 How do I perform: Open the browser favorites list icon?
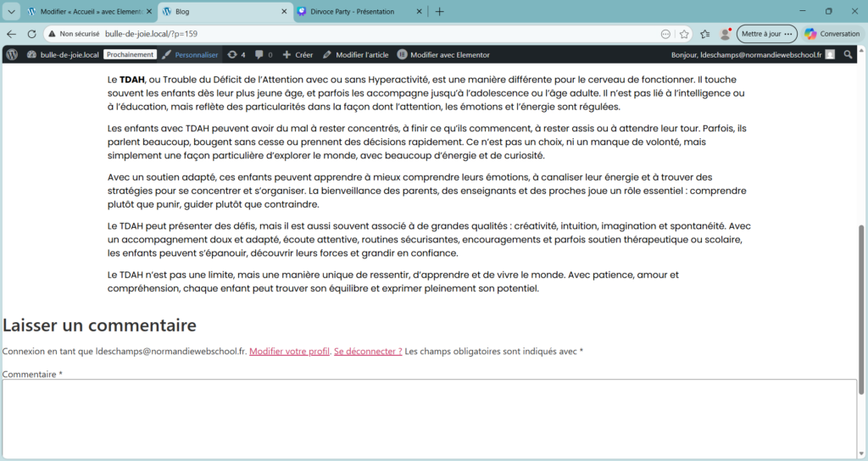[x=704, y=34]
